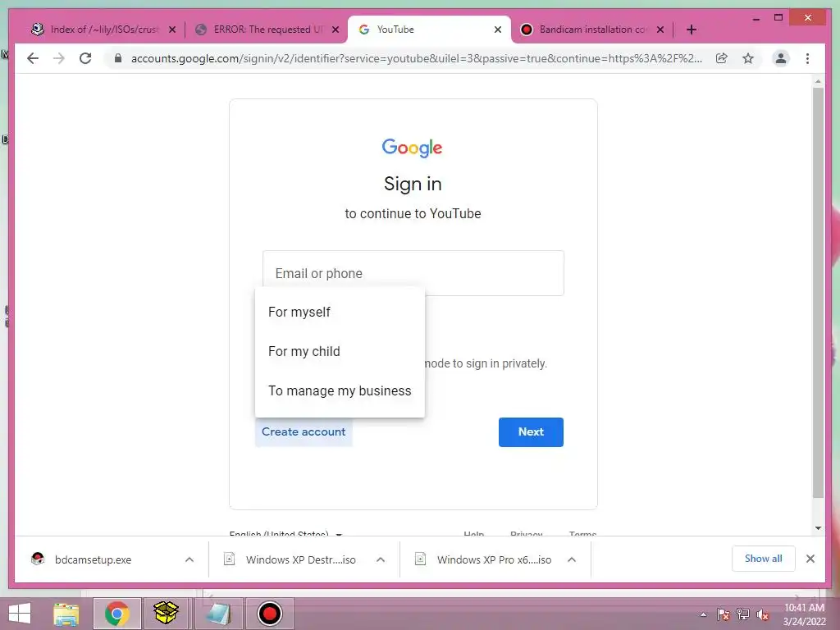The width and height of the screenshot is (840, 630).
Task: Open the Chrome profile avatar menu
Action: pos(781,58)
